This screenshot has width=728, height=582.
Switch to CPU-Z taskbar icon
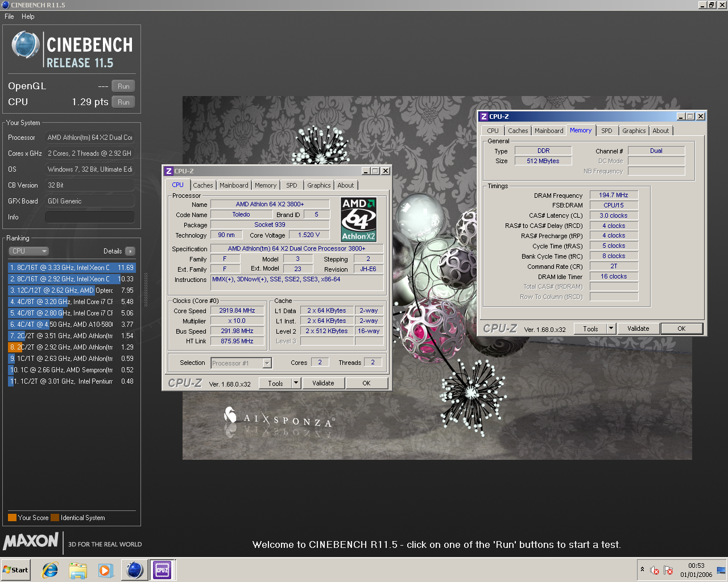(x=162, y=570)
